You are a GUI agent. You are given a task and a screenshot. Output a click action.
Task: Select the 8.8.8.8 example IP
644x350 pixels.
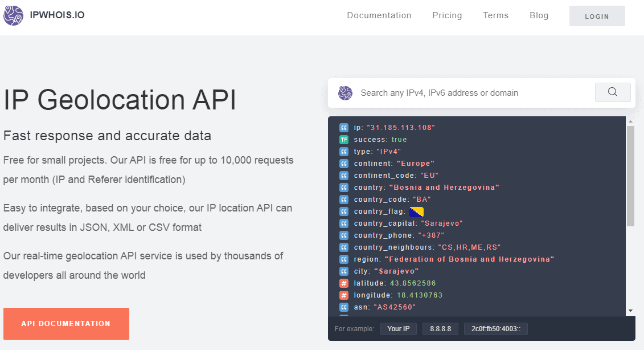click(440, 328)
